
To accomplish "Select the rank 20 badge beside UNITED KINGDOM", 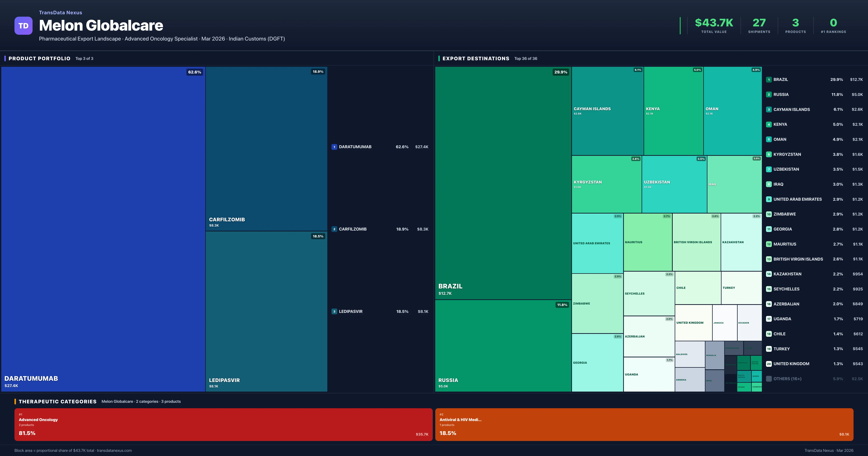I will [x=769, y=364].
